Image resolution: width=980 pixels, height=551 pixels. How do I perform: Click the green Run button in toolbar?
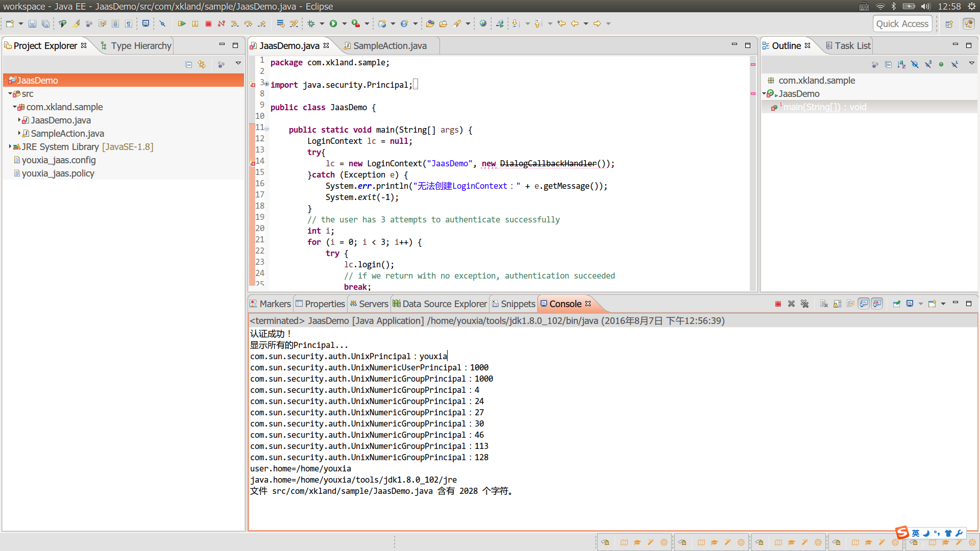point(333,23)
